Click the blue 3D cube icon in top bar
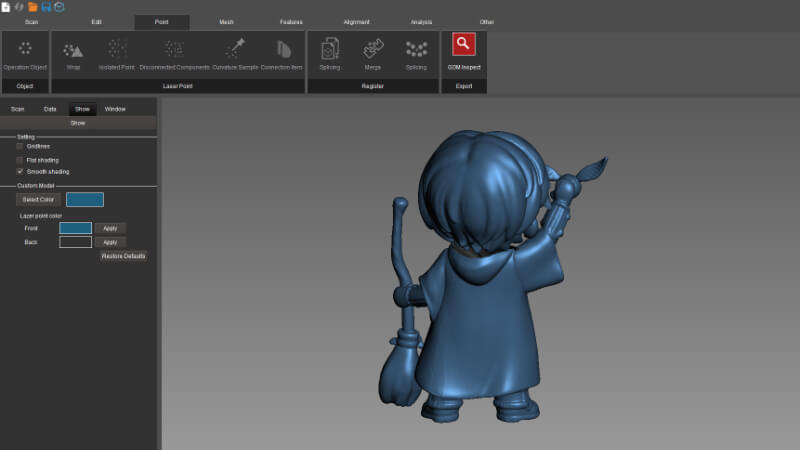 tap(59, 7)
